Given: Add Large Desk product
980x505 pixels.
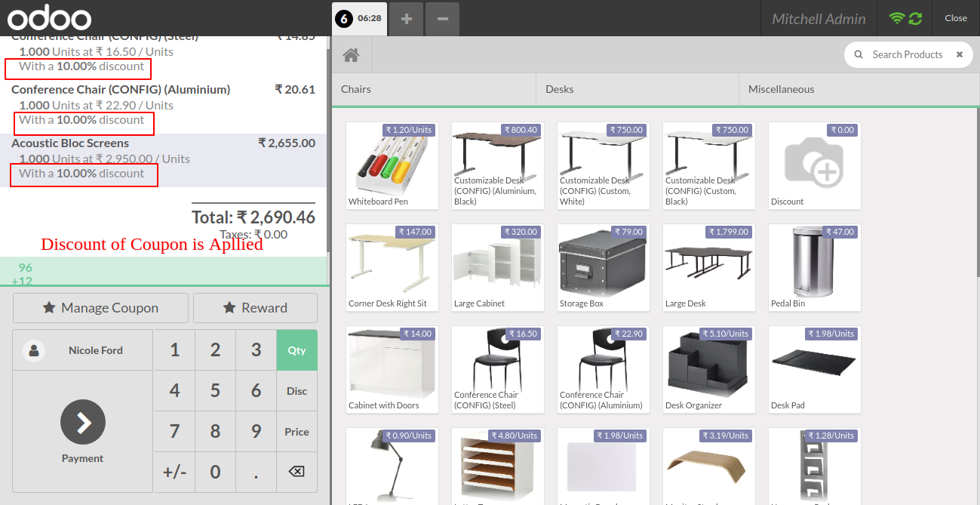Looking at the screenshot, I should click(709, 267).
